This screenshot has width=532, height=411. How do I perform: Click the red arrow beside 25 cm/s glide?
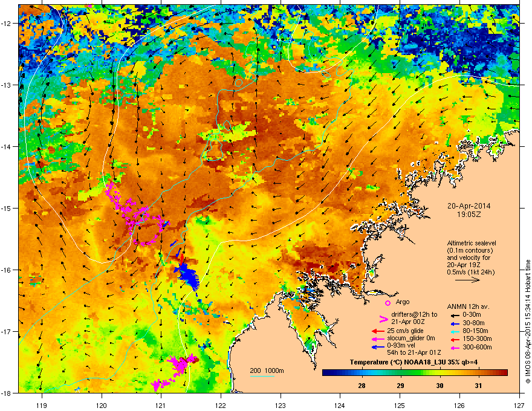(x=378, y=331)
